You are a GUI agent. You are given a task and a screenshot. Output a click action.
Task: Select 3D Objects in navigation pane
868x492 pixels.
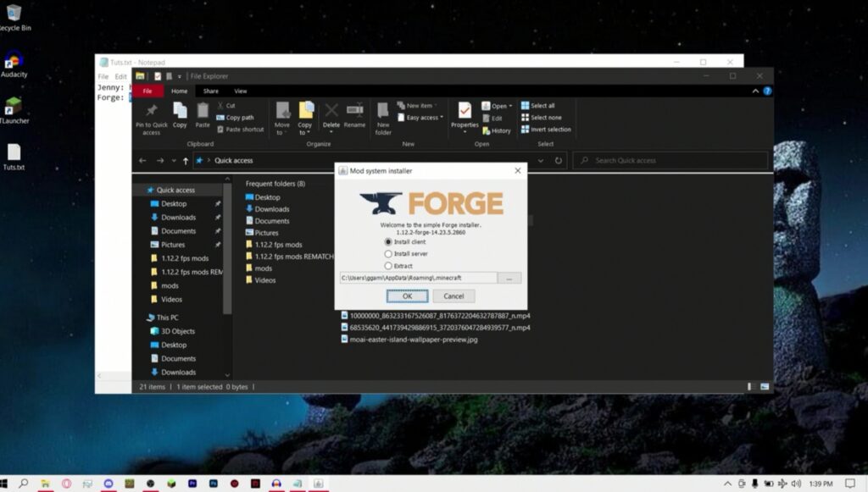click(178, 331)
